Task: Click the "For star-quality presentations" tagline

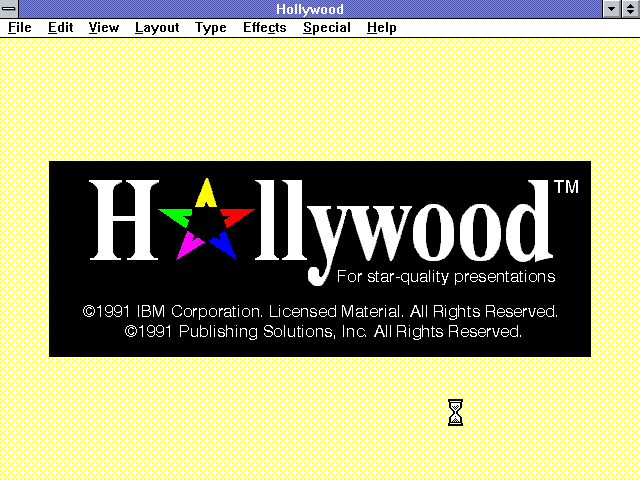Action: tap(446, 277)
